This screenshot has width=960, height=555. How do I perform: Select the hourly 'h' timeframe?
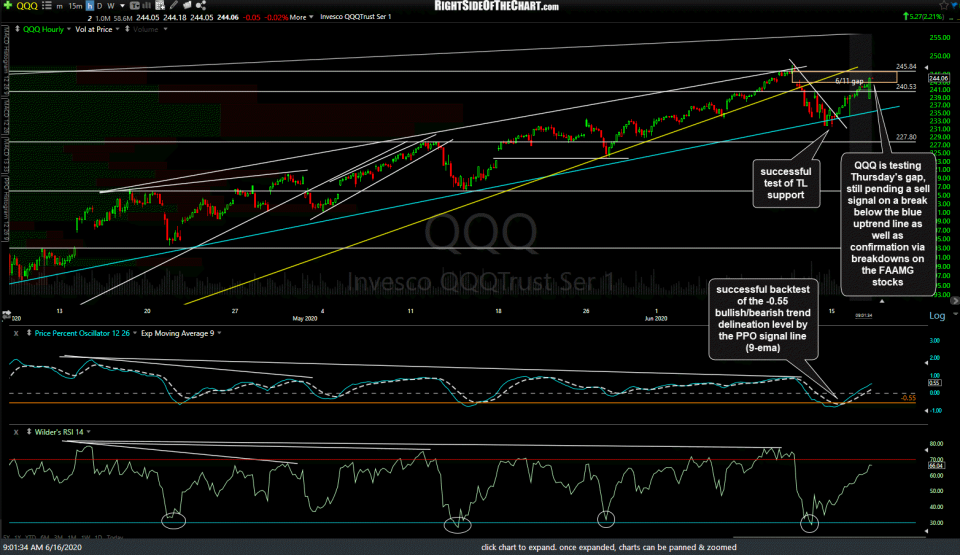pos(89,6)
